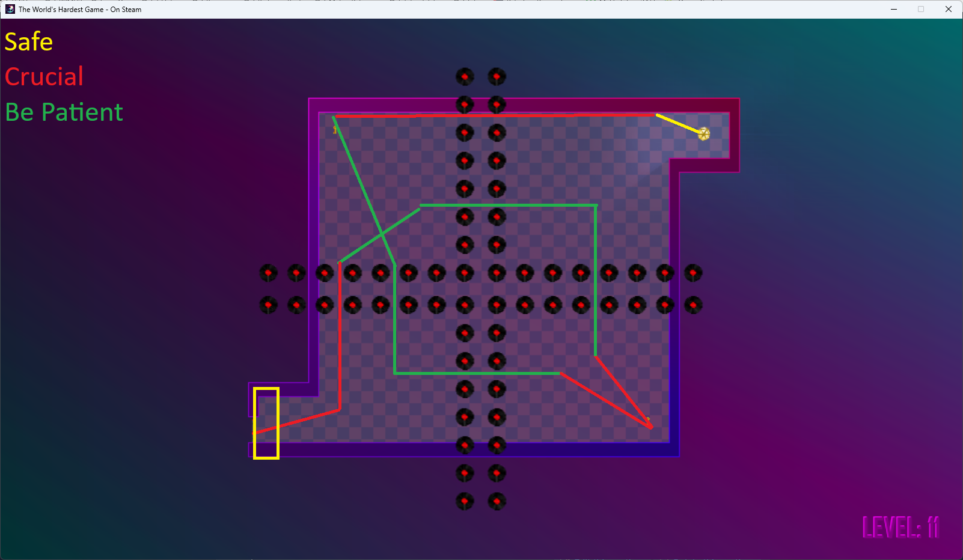
Task: Close the game window
Action: (x=949, y=9)
